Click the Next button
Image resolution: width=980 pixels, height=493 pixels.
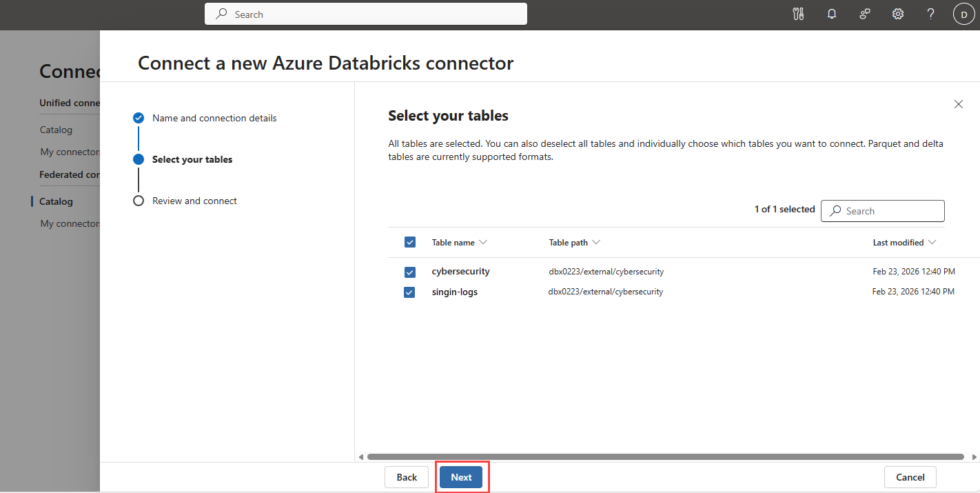[x=462, y=477]
